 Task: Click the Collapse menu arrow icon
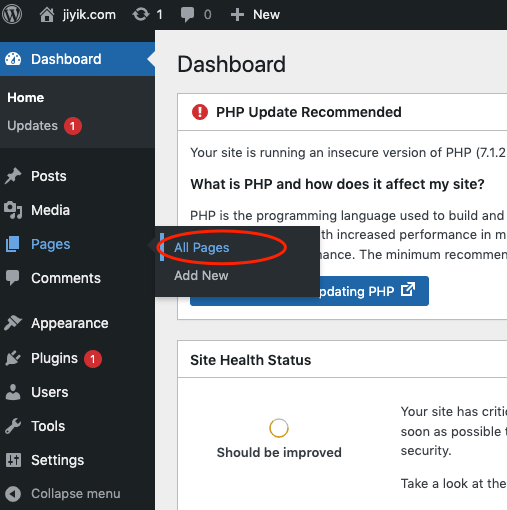(13, 494)
